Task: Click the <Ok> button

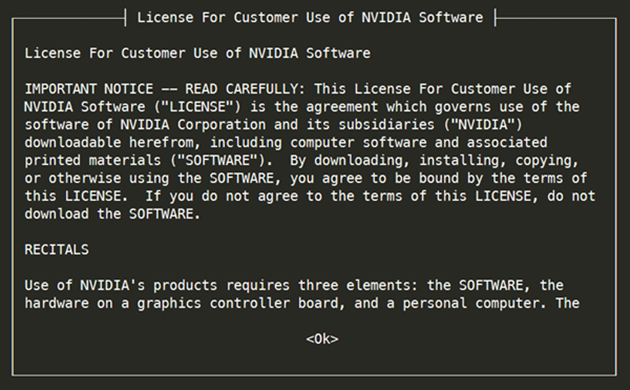Action: [322, 339]
